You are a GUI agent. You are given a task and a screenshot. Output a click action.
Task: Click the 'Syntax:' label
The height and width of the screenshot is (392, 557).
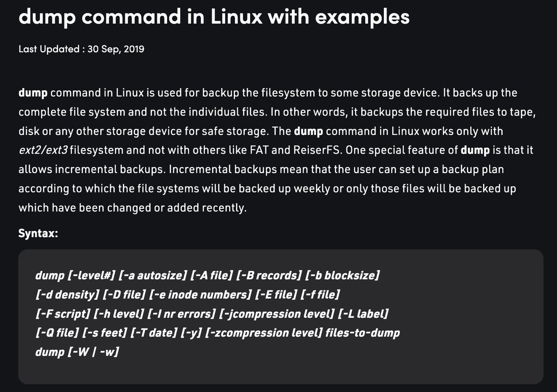[x=38, y=233]
